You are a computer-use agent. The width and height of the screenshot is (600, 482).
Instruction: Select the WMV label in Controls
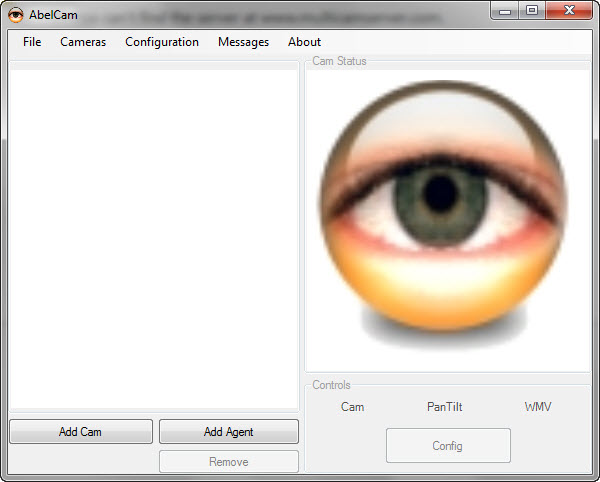coord(538,407)
